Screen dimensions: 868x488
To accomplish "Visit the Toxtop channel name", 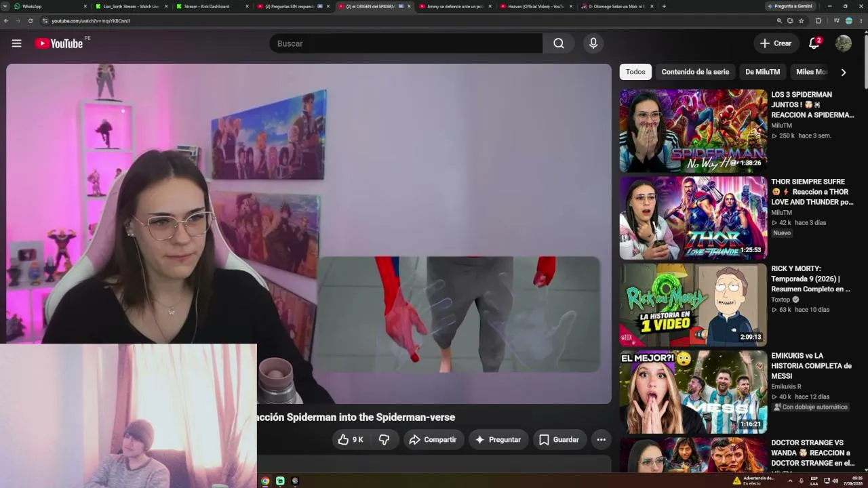I will point(781,300).
